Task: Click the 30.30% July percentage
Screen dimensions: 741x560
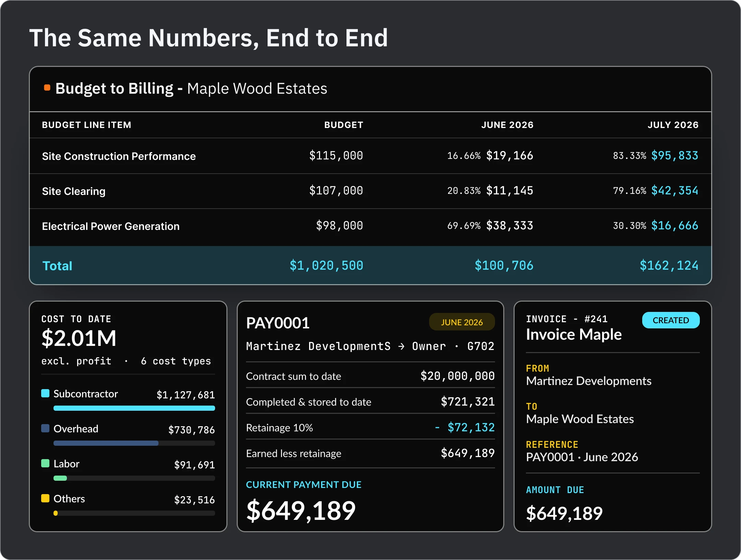Action: [x=630, y=226]
